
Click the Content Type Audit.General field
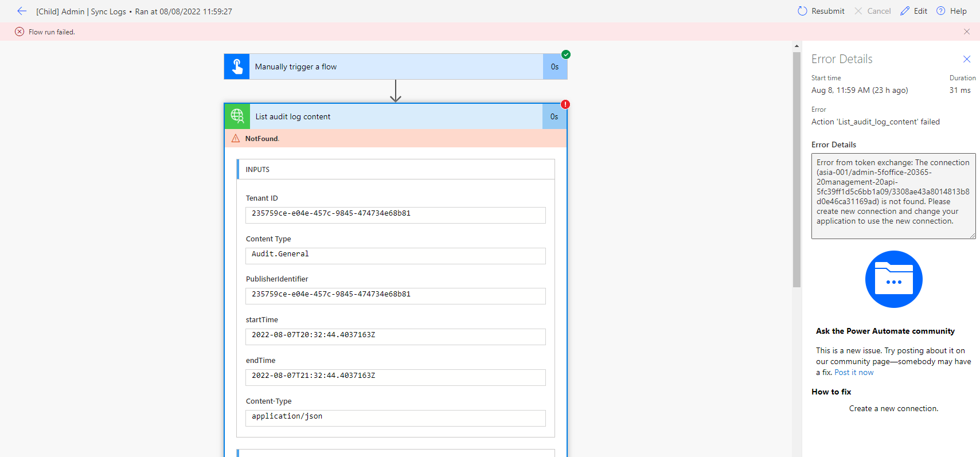(x=396, y=256)
